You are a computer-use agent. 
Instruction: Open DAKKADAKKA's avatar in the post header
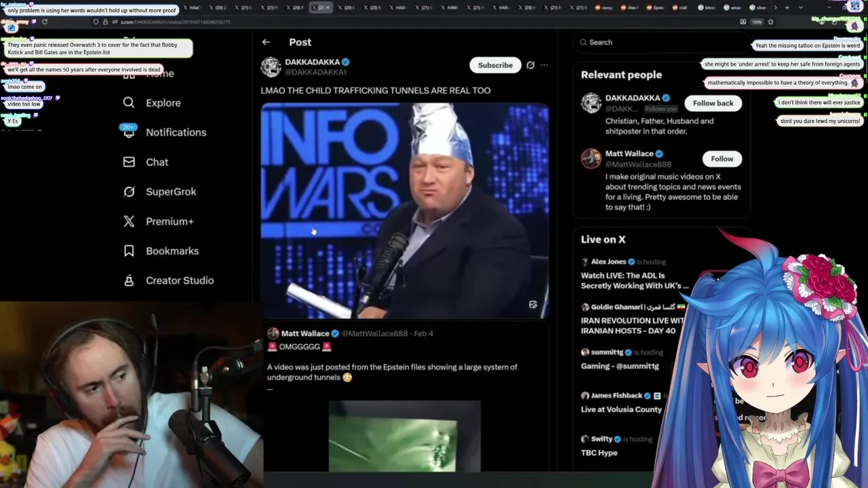[271, 66]
